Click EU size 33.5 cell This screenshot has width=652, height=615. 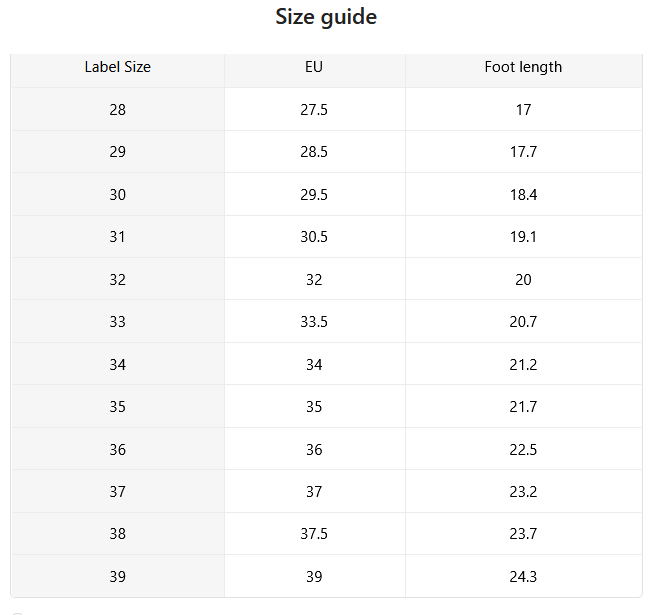point(314,321)
